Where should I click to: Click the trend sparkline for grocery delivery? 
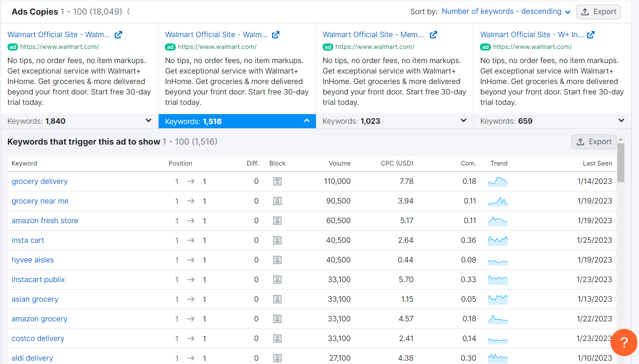(x=498, y=181)
